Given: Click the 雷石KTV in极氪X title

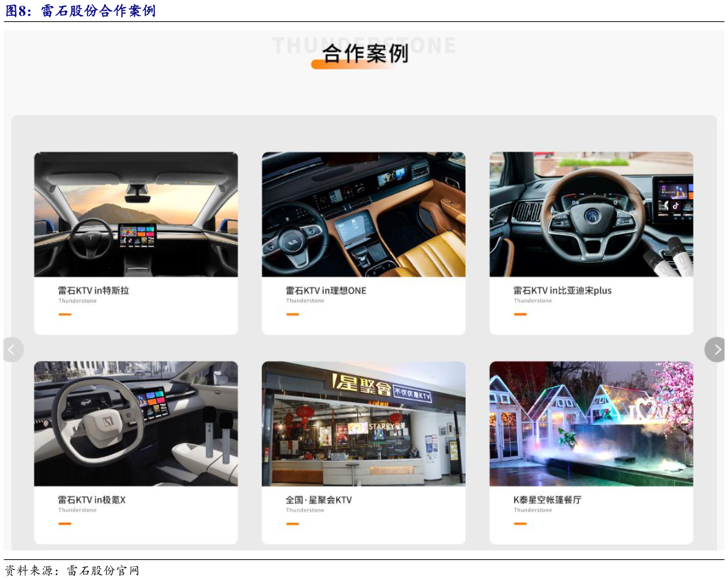Looking at the screenshot, I should pos(92,500).
